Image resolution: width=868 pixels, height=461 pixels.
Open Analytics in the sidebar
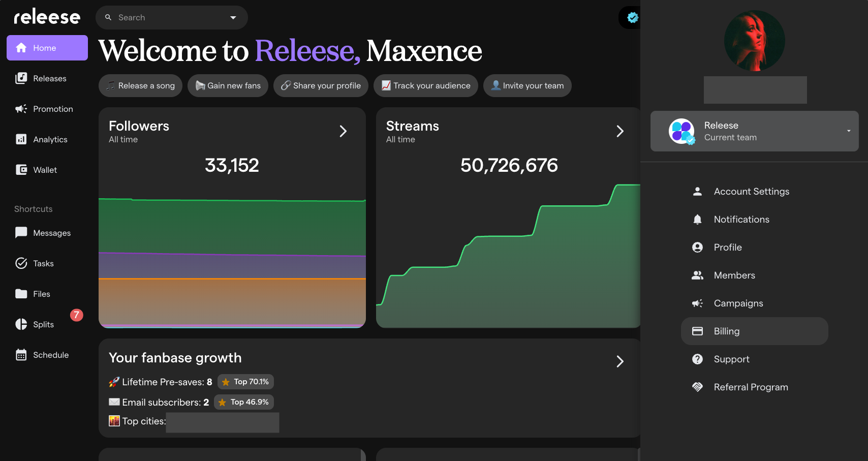coord(47,139)
